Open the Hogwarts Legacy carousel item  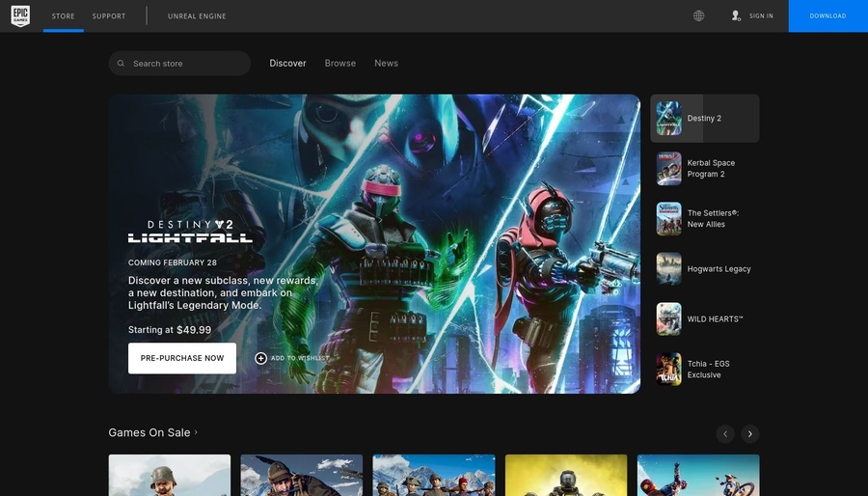tap(669, 269)
